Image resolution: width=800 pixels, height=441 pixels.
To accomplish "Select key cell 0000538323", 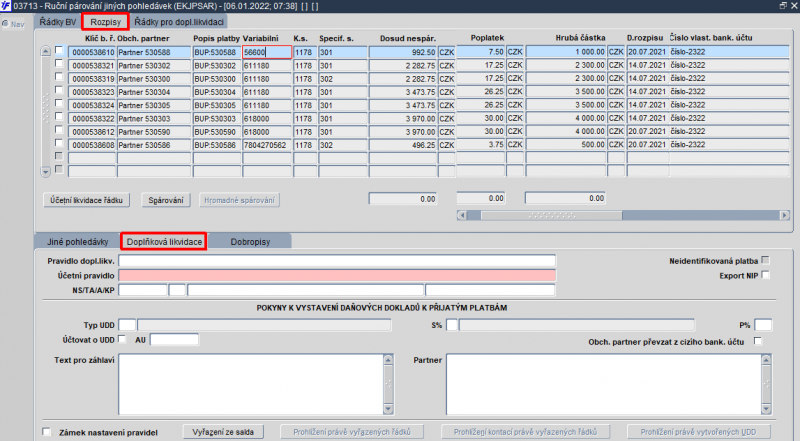I will pyautogui.click(x=92, y=92).
